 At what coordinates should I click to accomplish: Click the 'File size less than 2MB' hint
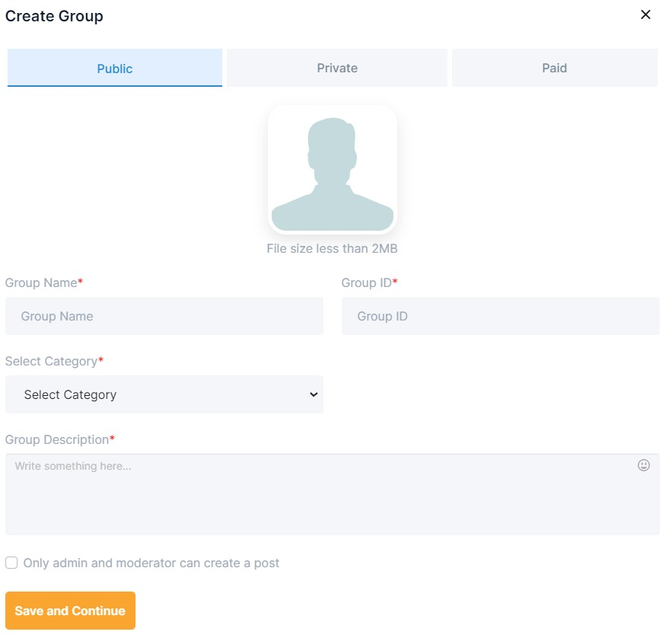point(332,249)
